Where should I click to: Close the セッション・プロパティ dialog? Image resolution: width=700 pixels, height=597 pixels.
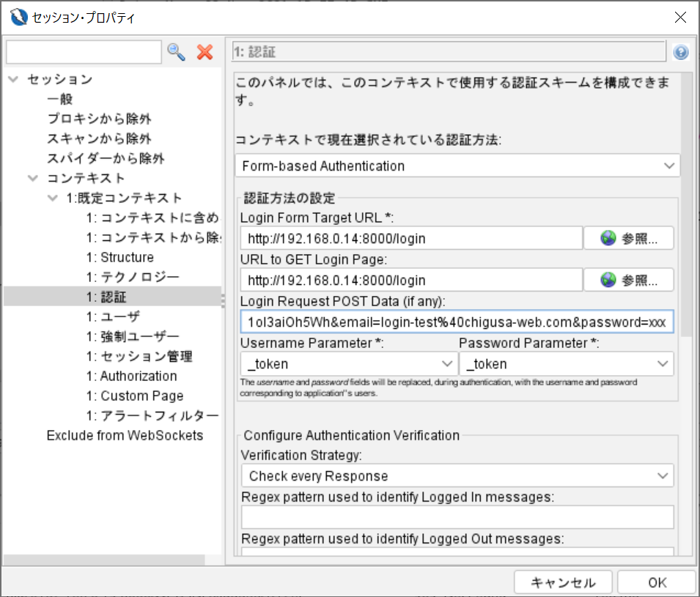[680, 18]
